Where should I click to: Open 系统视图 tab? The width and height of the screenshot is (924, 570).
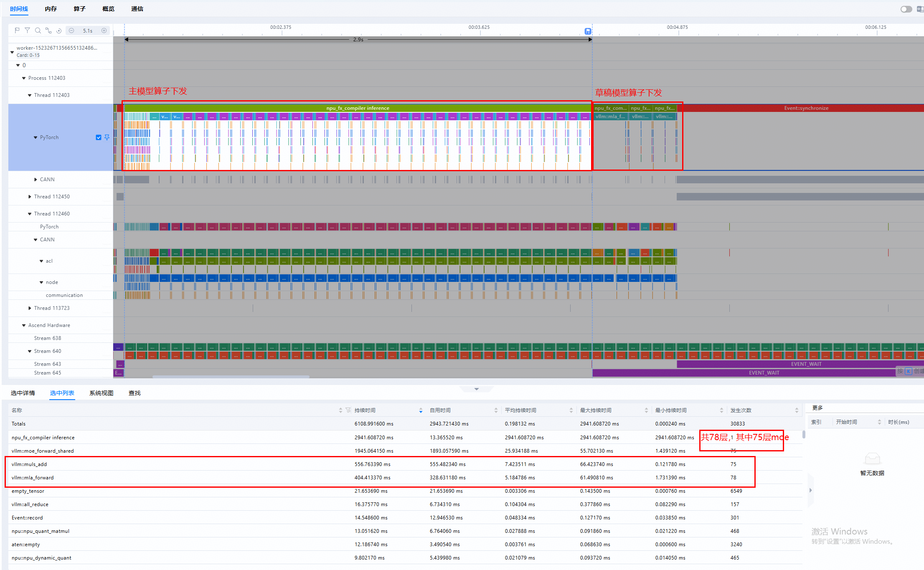tap(102, 393)
